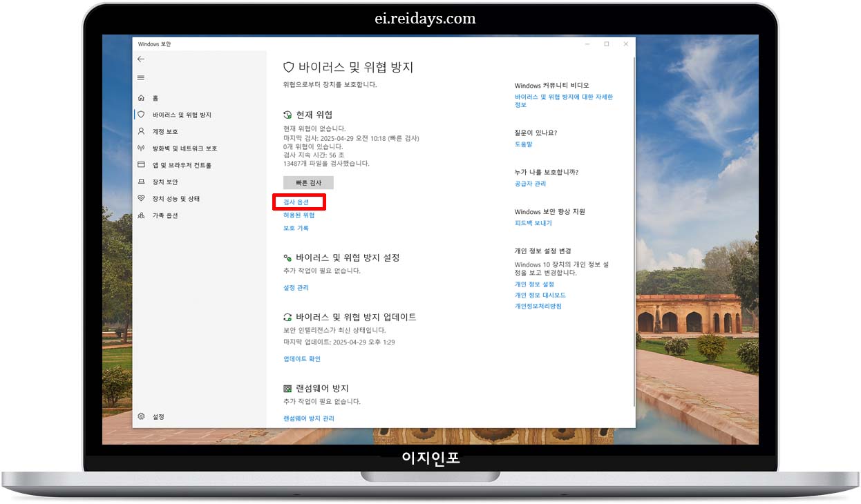Screen dimensions: 861x504
Task: Open the hamburger navigation menu icon
Action: [141, 77]
